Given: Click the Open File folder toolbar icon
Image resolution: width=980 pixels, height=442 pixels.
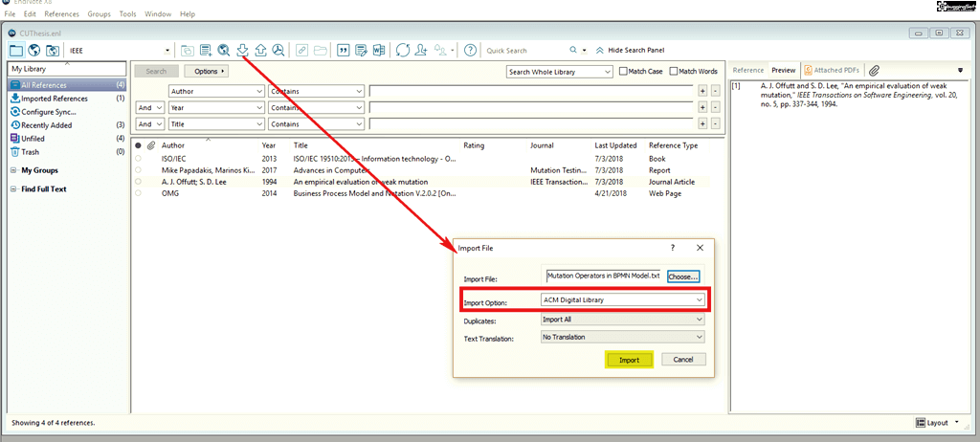Looking at the screenshot, I should point(320,51).
